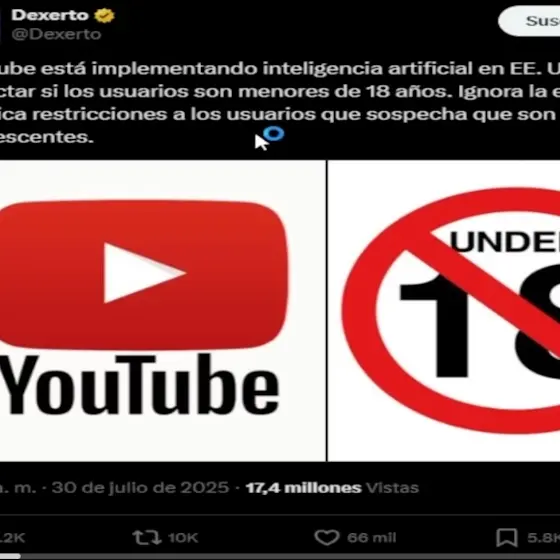560x560 pixels.
Task: Open the 66 mil likes count
Action: point(372,538)
